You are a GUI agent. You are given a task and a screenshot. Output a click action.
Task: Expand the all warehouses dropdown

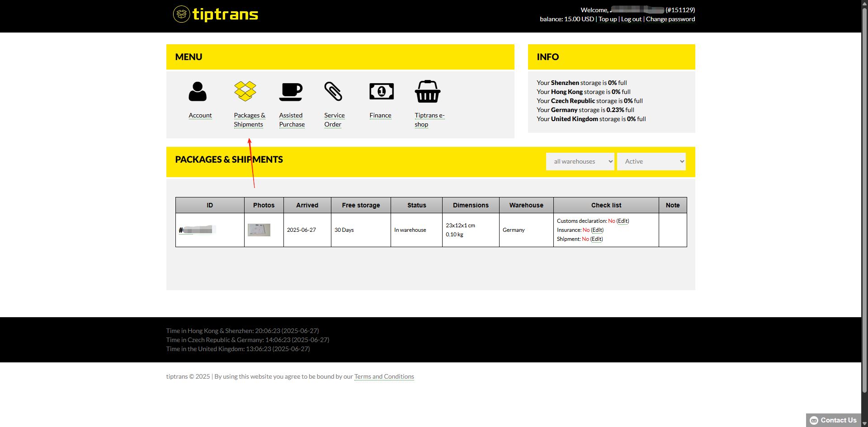point(580,161)
